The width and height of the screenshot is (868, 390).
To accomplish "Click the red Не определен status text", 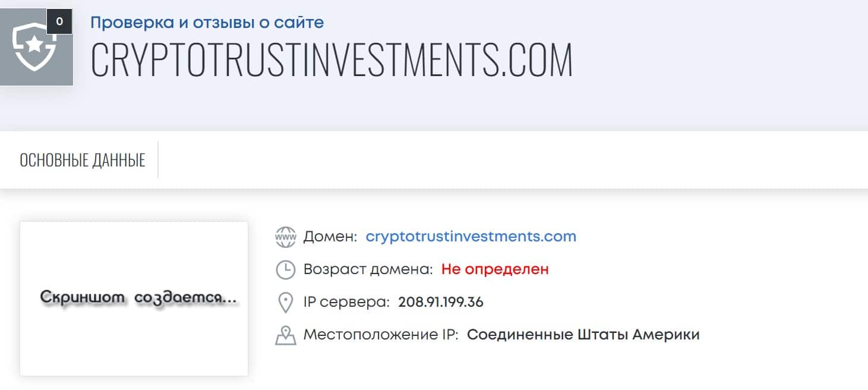I will tap(495, 269).
